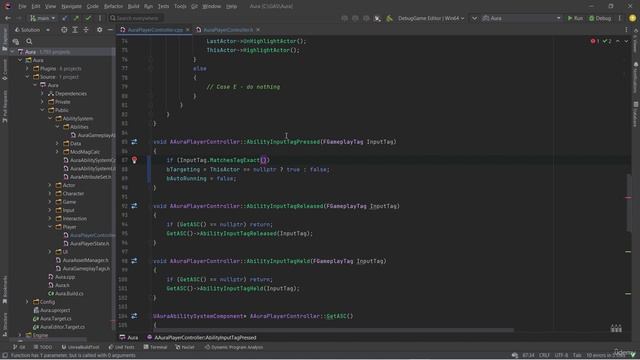Go to previous highlighted error arrow
This screenshot has height=360, width=640.
618,41
